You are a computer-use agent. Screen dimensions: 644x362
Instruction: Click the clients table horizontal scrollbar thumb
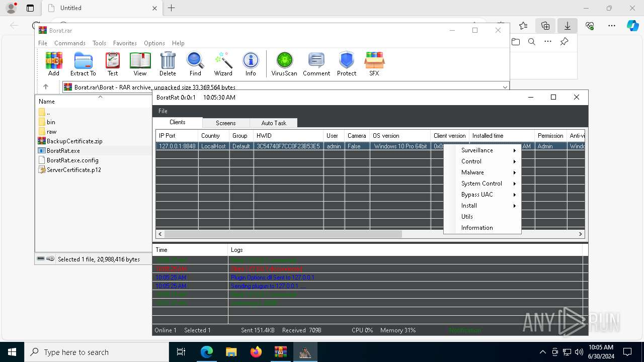(x=283, y=234)
